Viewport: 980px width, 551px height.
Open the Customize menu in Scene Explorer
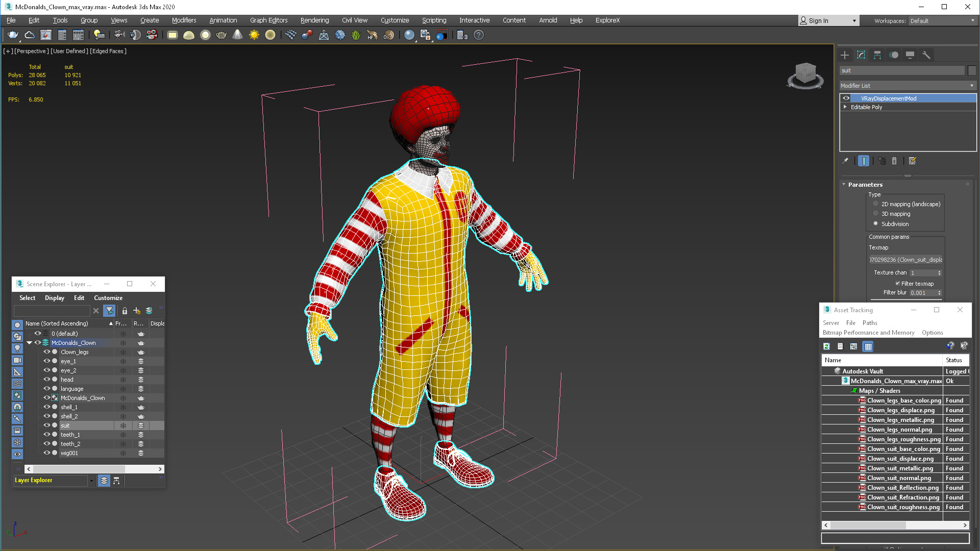point(108,298)
